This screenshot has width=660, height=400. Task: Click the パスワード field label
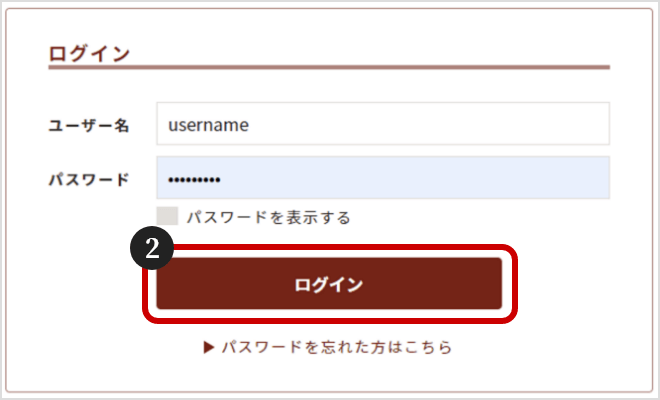click(x=89, y=180)
